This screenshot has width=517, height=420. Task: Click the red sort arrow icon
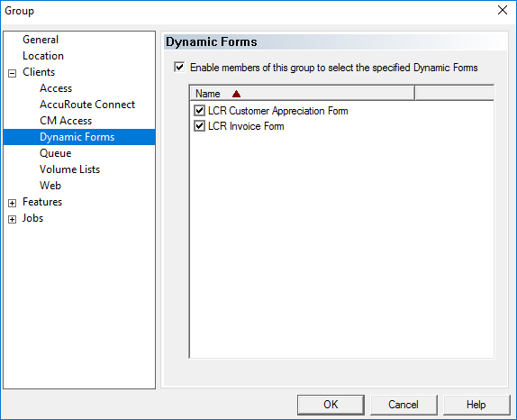coord(236,94)
